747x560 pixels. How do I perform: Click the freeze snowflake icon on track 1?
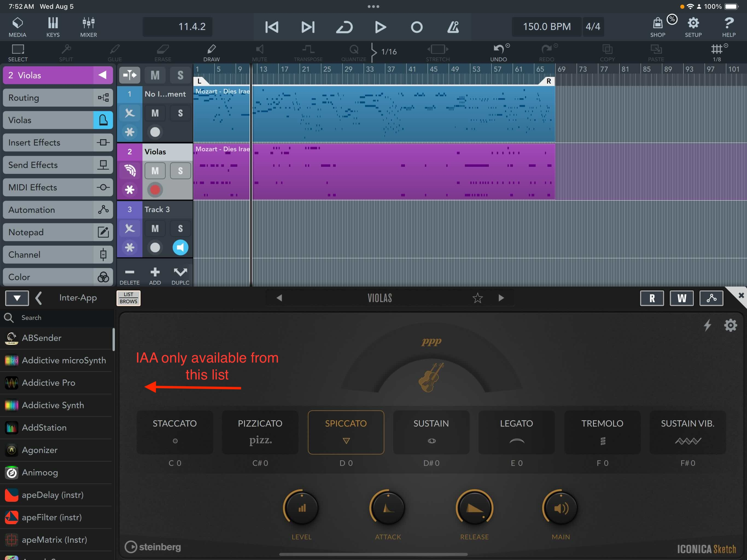coord(130,132)
